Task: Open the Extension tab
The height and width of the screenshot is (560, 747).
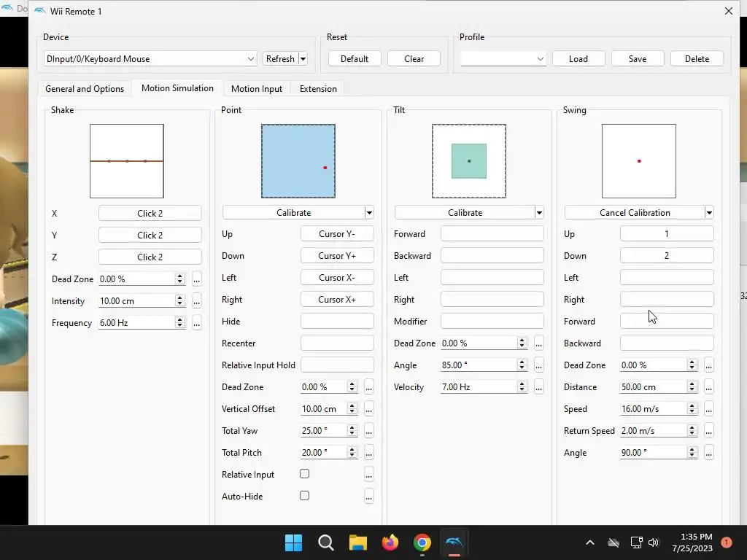Action: point(318,88)
